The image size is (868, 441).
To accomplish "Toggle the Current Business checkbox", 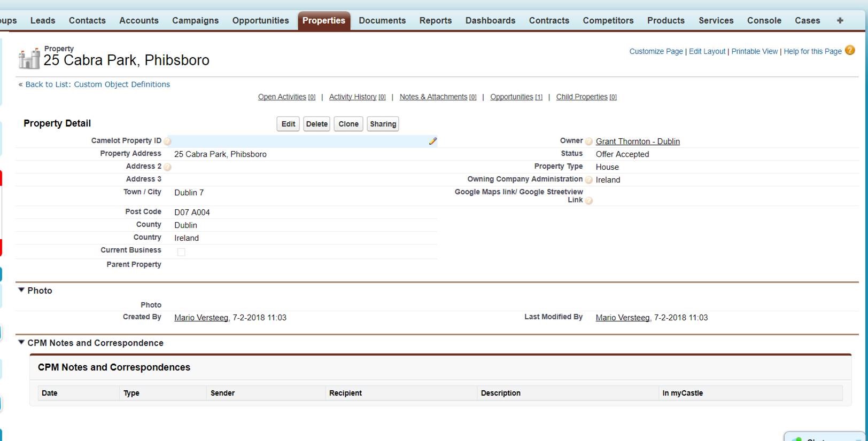I will point(181,252).
